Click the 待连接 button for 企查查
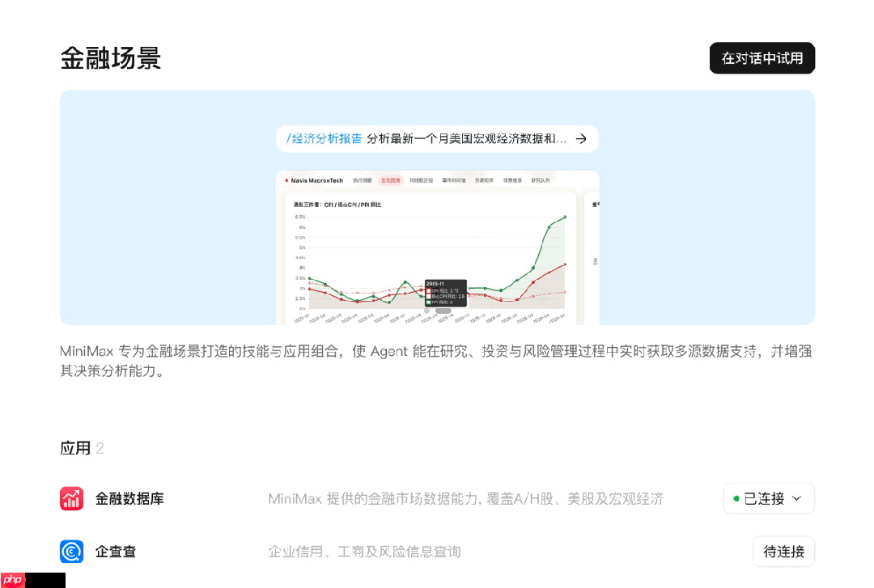The height and width of the screenshot is (588, 874). [783, 552]
